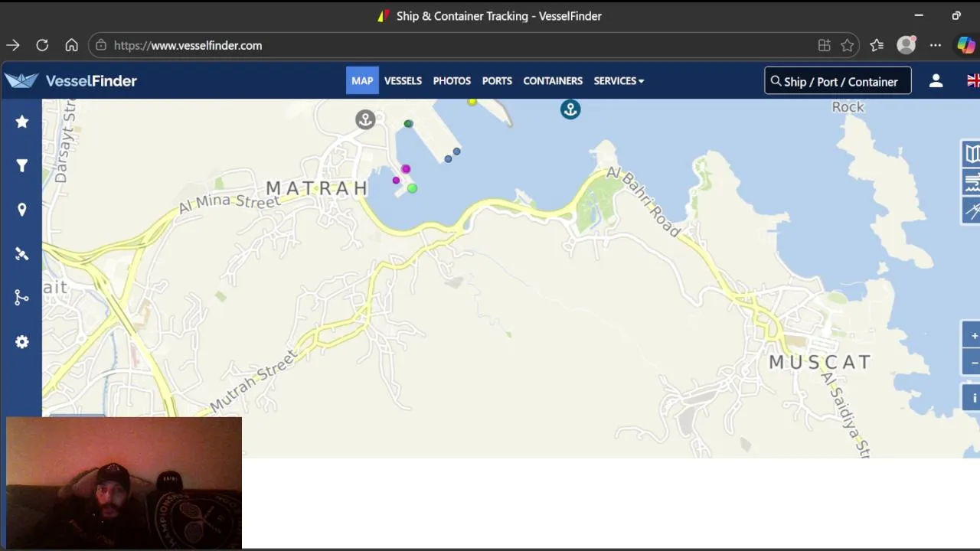Click the MATRAH map label
Viewport: 980px width, 551px height.
tap(317, 188)
